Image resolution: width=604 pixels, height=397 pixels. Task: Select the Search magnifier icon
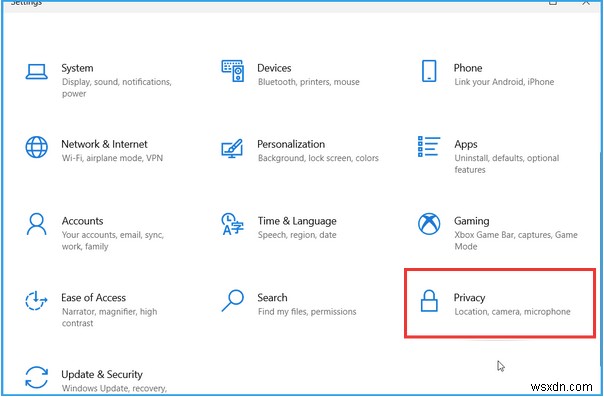233,301
